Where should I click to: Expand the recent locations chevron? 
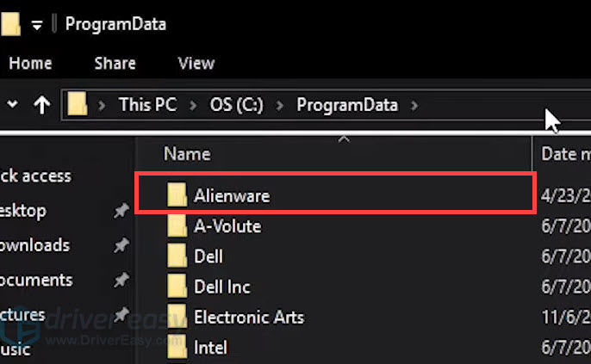(x=12, y=103)
